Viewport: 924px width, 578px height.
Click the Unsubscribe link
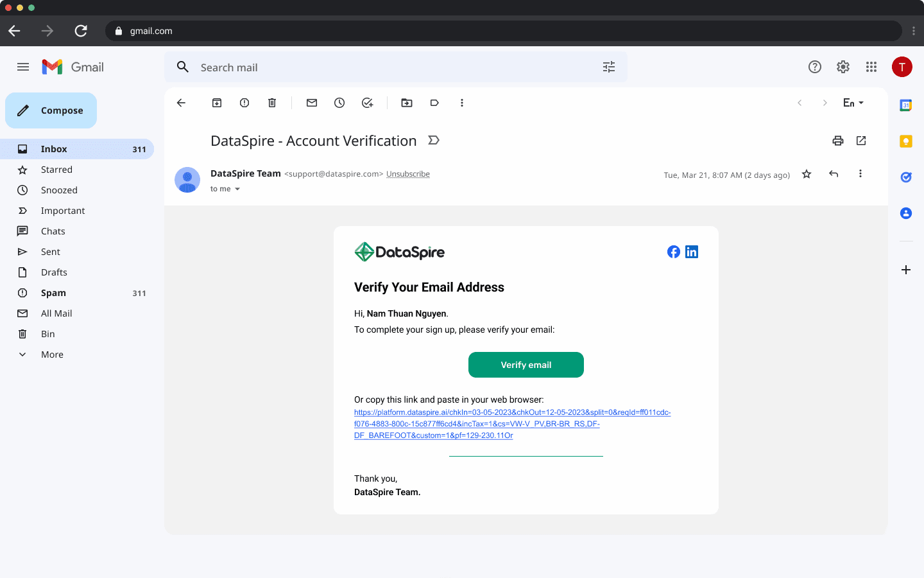tap(408, 174)
